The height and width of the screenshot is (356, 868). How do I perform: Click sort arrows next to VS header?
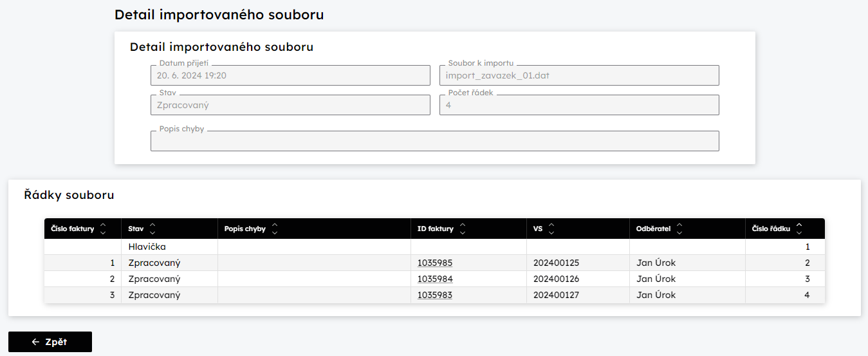click(x=551, y=229)
